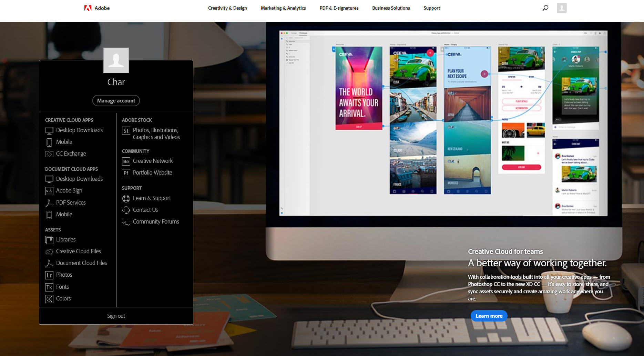Expand the Marketing & Analytics menu

pos(283,8)
